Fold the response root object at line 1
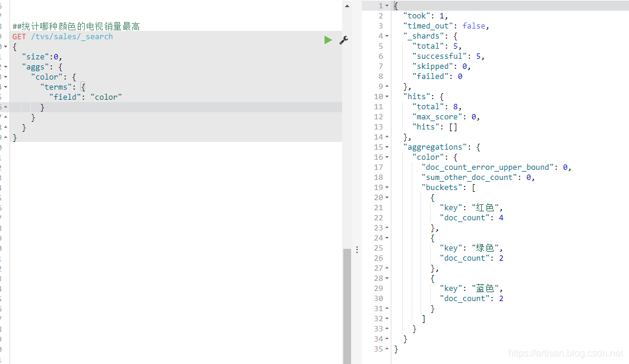 click(x=387, y=5)
